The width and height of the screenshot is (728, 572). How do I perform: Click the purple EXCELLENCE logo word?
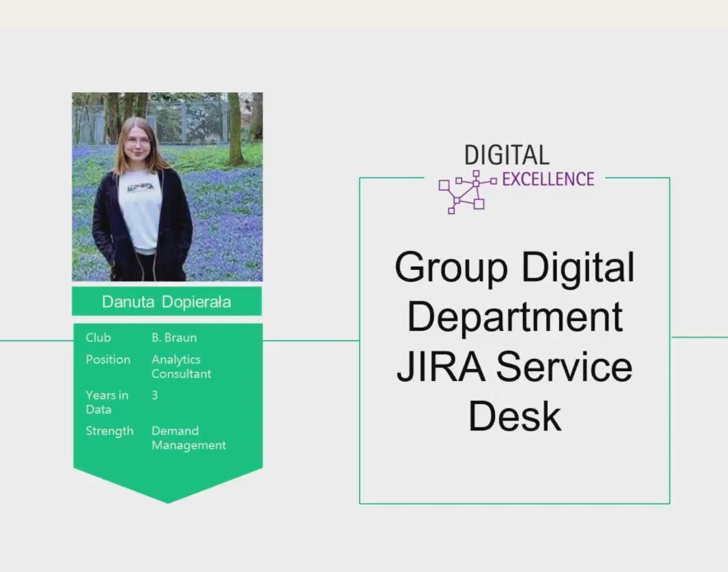(548, 179)
